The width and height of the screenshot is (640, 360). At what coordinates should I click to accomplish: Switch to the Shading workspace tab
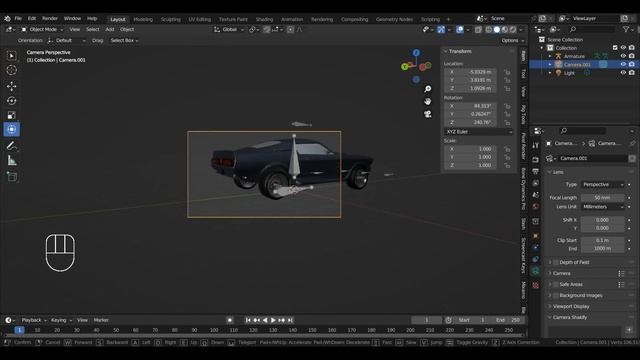click(264, 19)
